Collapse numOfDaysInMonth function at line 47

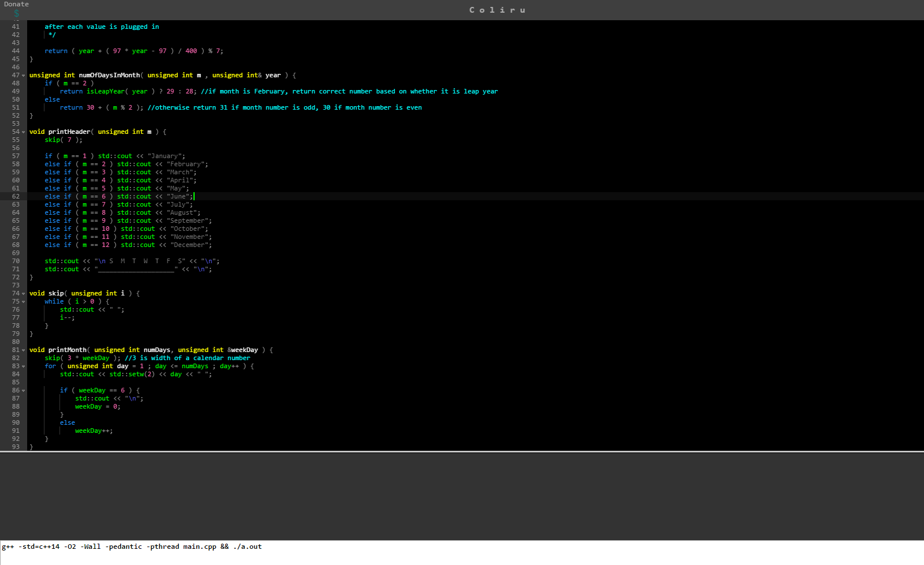click(24, 76)
